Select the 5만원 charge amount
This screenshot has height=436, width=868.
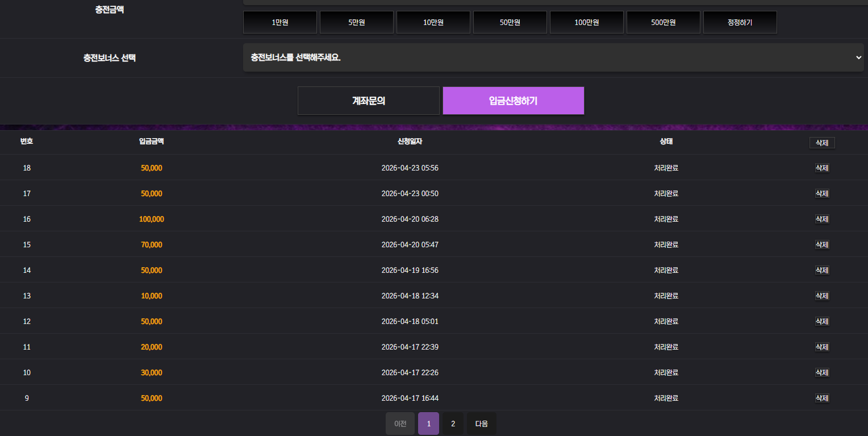(x=356, y=22)
